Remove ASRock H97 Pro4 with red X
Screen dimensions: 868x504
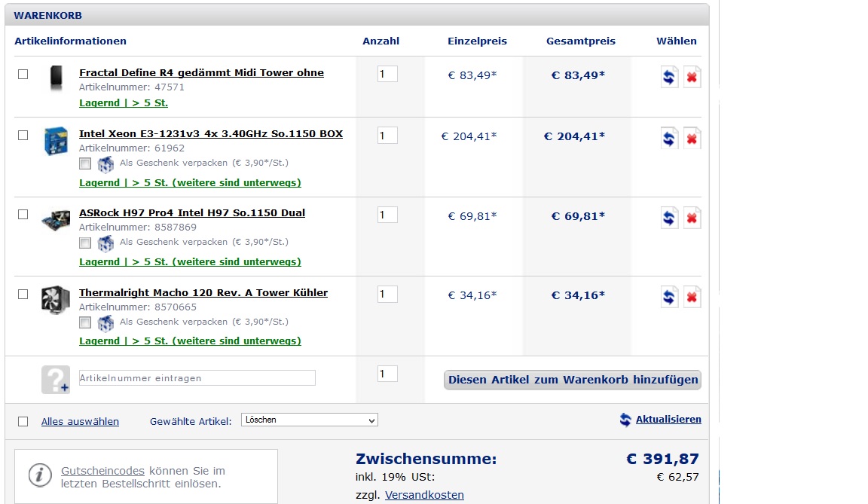[692, 218]
